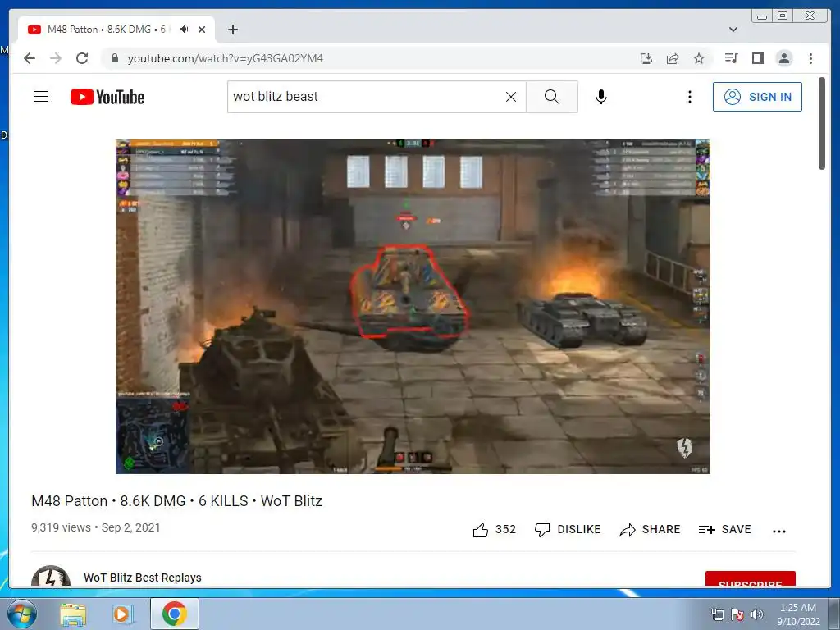Click the SHARE button
Image resolution: width=840 pixels, height=630 pixels.
click(x=650, y=529)
